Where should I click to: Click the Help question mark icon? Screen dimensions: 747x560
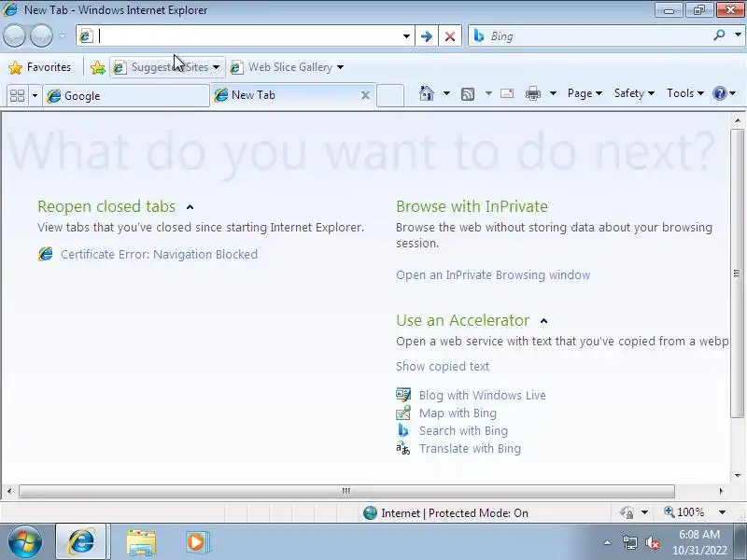(719, 93)
